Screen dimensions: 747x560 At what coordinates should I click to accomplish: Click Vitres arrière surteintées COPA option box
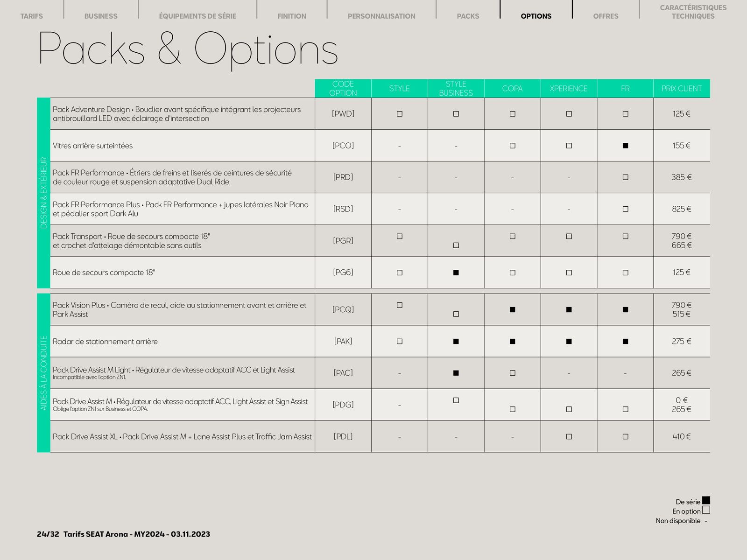tap(513, 146)
